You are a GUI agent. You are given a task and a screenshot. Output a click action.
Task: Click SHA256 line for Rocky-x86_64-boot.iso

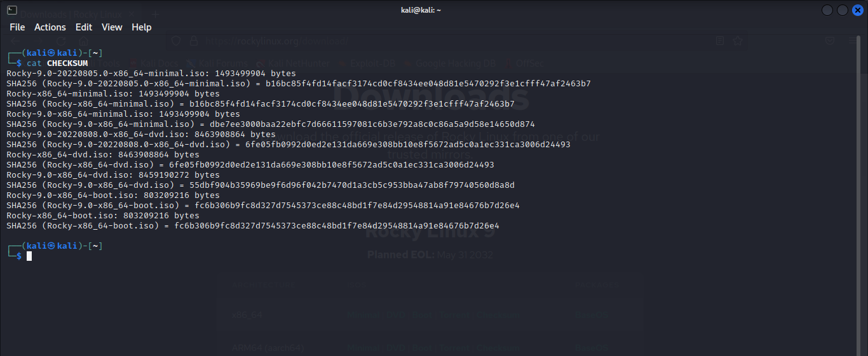[253, 225]
